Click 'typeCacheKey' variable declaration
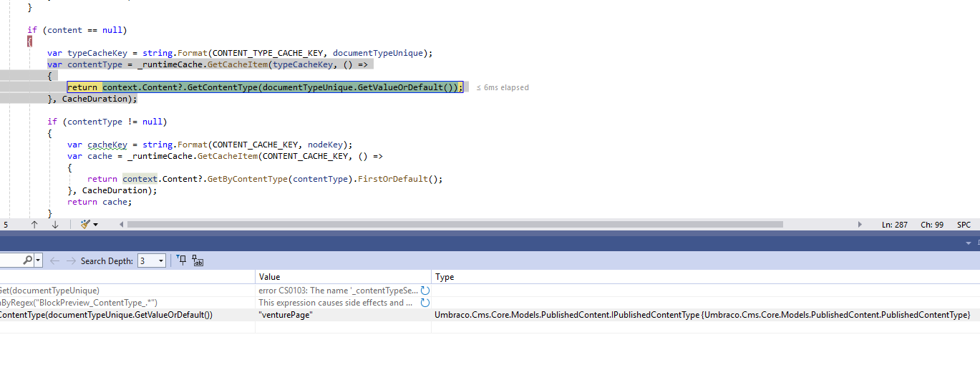 pos(97,53)
